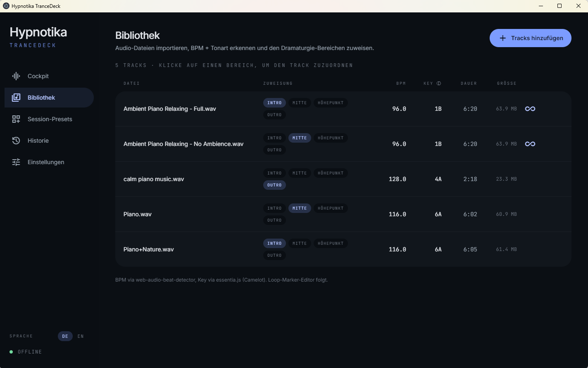Click the 61.4 MB size value
The image size is (588, 368).
click(507, 249)
